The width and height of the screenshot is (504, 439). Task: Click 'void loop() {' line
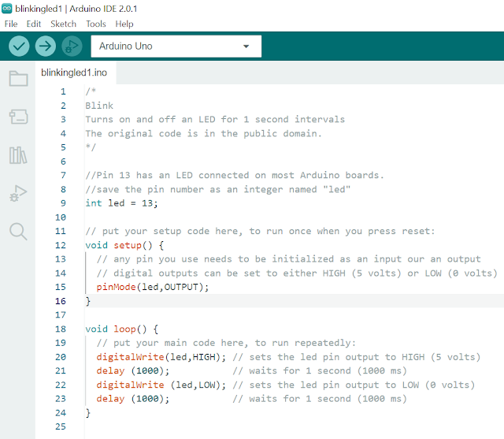tap(122, 329)
